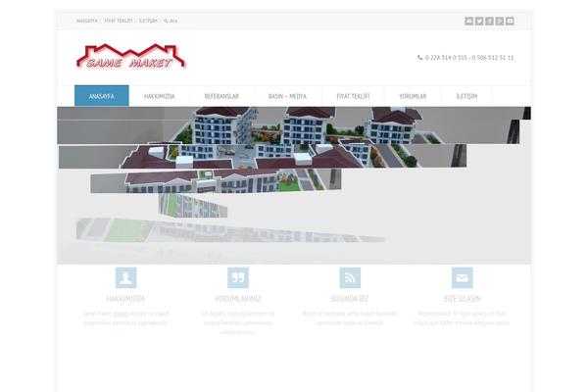Open the BASIN – MEDYA menu item
The height and width of the screenshot is (392, 588).
[287, 96]
